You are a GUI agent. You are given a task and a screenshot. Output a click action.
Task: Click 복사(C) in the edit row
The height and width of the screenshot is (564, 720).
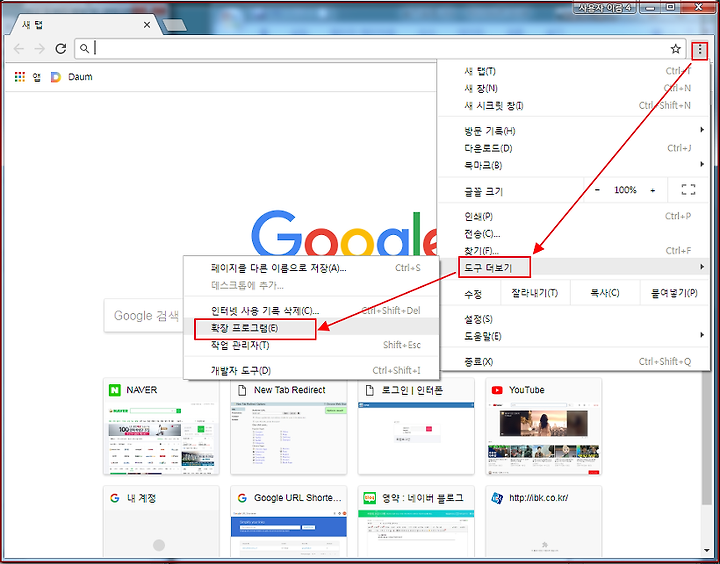605,293
